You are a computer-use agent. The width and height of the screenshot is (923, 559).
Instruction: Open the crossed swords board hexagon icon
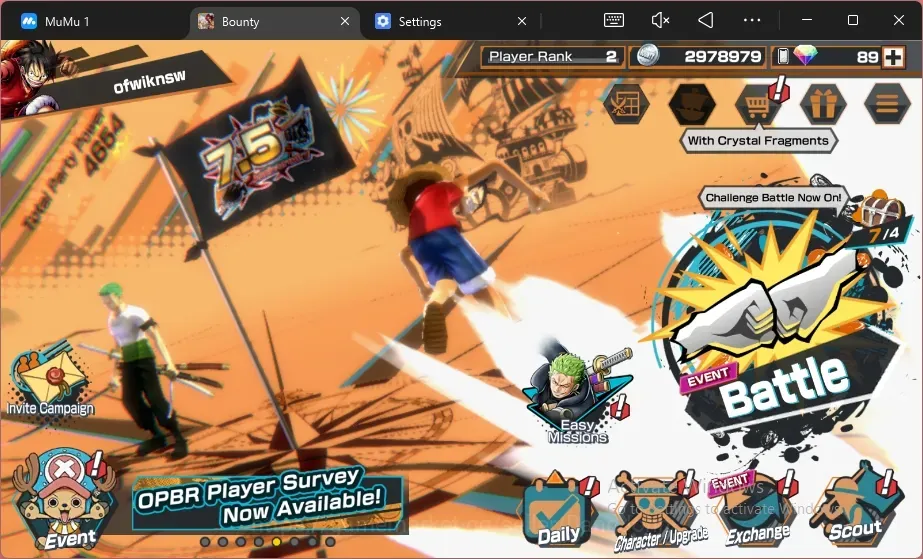626,105
